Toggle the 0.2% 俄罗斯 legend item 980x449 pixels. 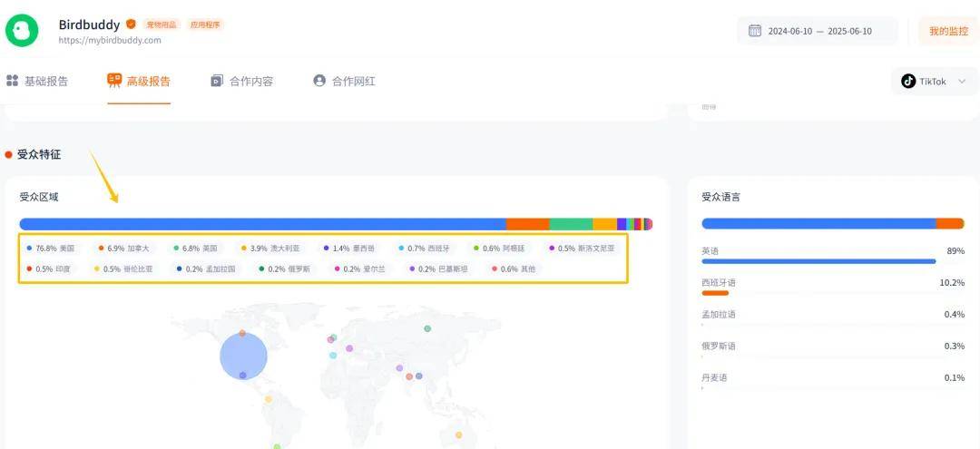[x=284, y=269]
